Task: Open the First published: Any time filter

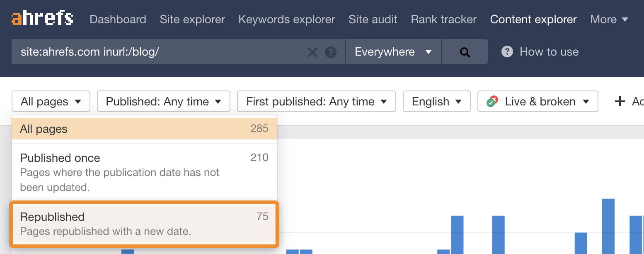Action: click(316, 101)
